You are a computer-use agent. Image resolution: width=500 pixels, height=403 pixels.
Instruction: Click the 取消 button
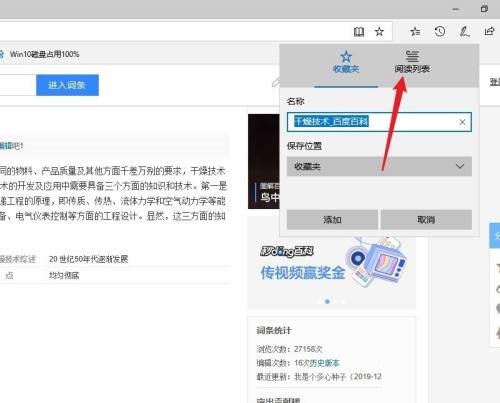click(426, 219)
